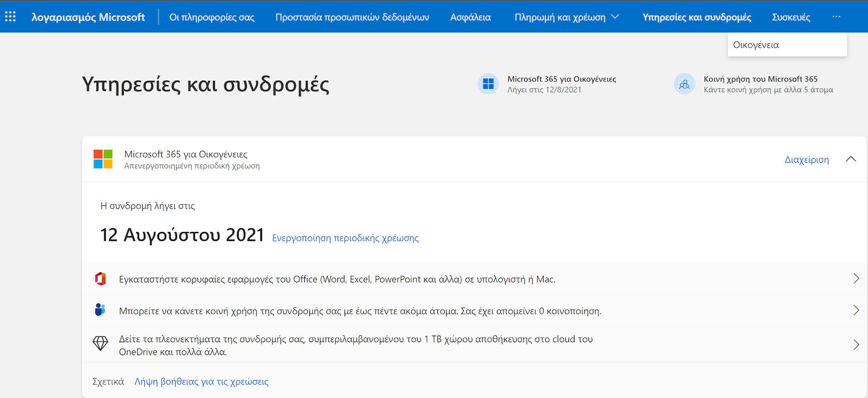Click the 12 Αυγούστου 2021 expiry date

pos(182,235)
